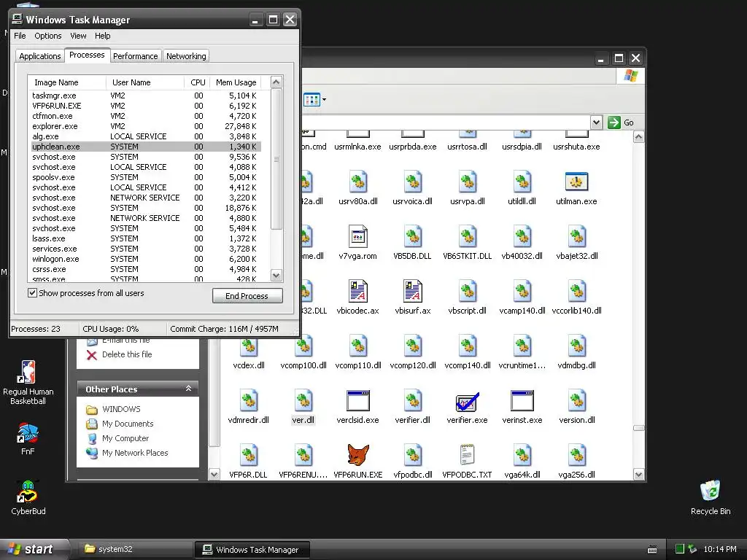This screenshot has width=747, height=560.
Task: Click the Go button in Explorer
Action: pyautogui.click(x=622, y=122)
